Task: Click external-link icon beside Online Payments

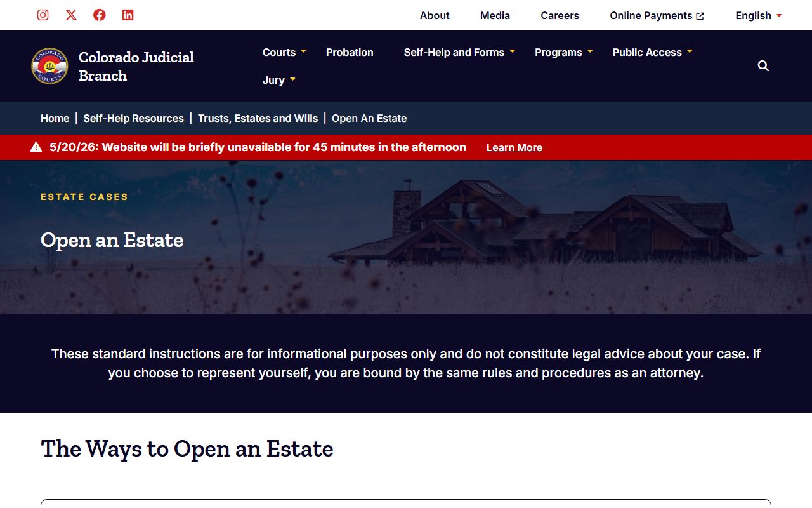Action: click(x=700, y=16)
